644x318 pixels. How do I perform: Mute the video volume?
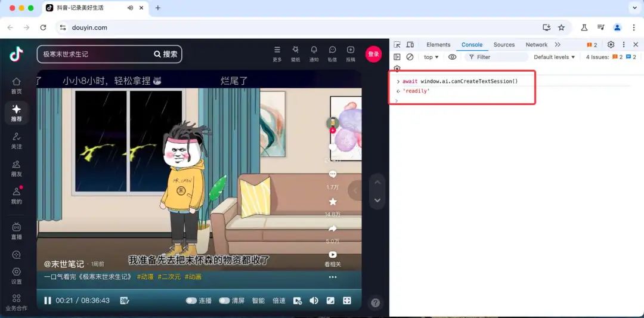tap(314, 301)
